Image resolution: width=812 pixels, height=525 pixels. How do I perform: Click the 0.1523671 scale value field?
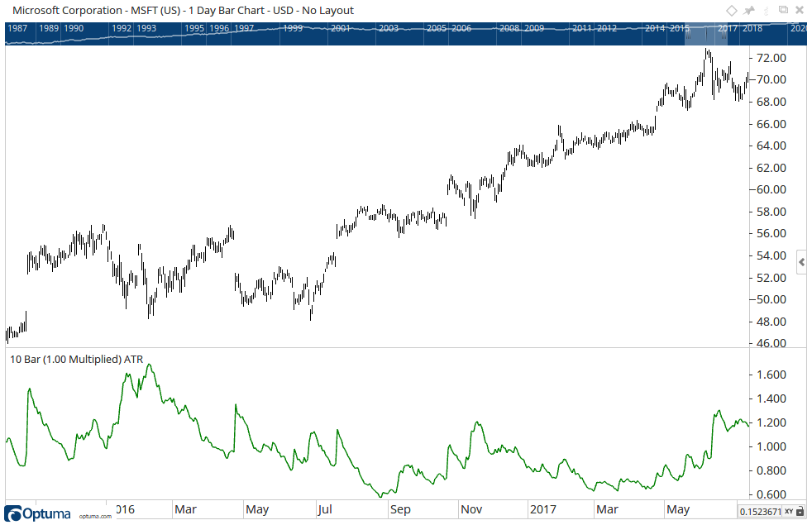(760, 512)
